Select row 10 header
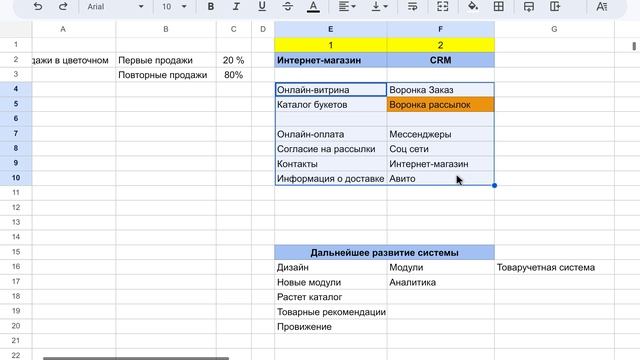Image resolution: width=640 pixels, height=360 pixels. tap(16, 178)
